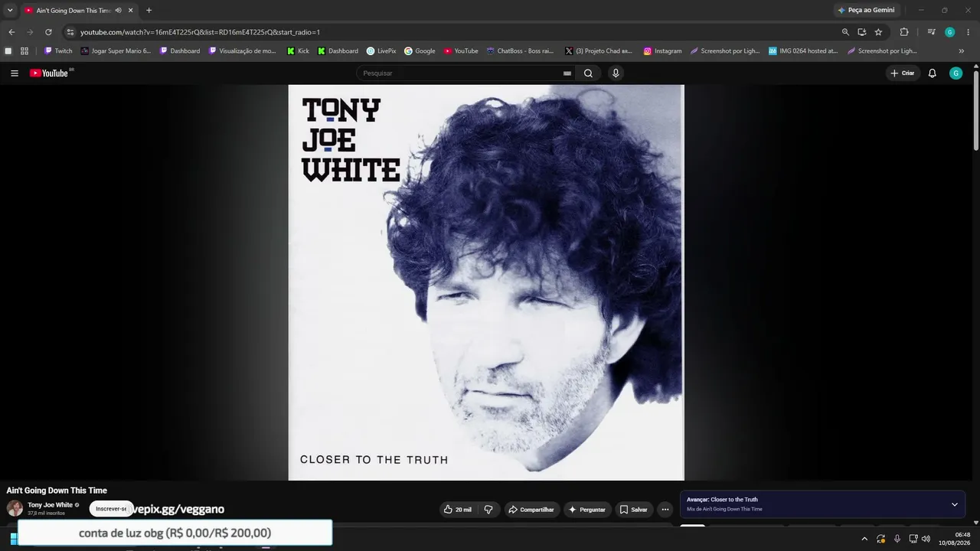Share the video using Compartilhar
This screenshot has width=980, height=551.
(531, 510)
